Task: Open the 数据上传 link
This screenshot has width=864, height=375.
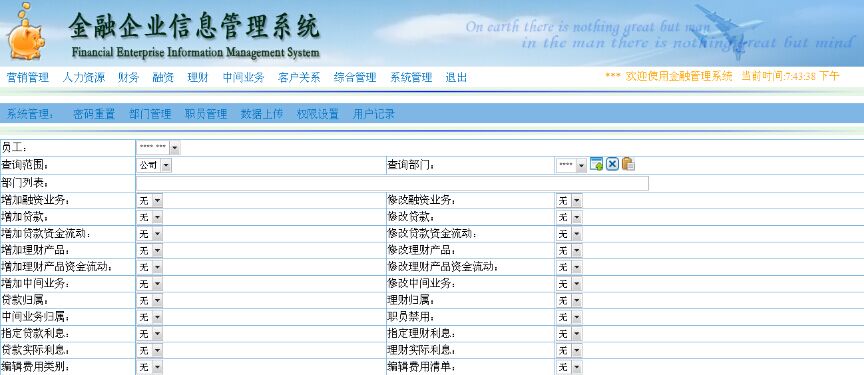Action: click(x=262, y=115)
